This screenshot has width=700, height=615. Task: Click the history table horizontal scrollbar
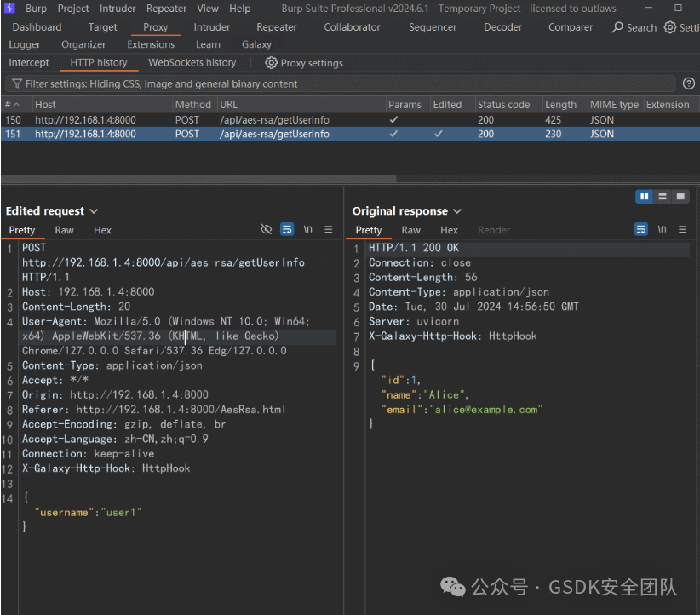(198, 179)
